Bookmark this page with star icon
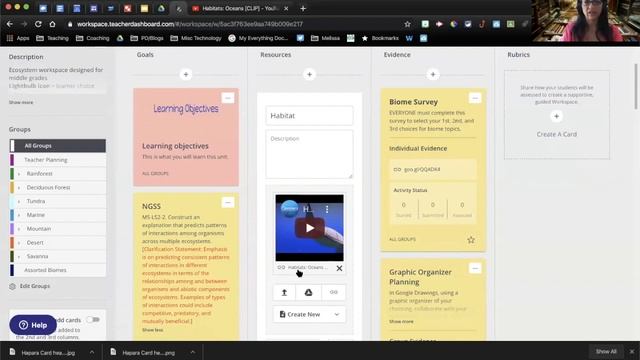Screen dimensions: 640x360 coord(407,24)
